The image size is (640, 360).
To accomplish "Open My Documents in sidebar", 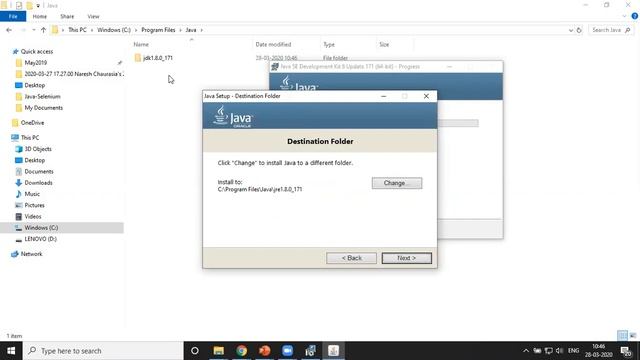I will point(43,108).
